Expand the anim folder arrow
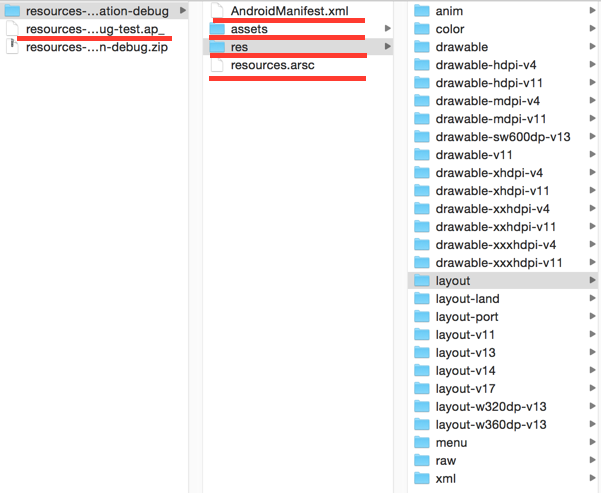 click(x=593, y=11)
